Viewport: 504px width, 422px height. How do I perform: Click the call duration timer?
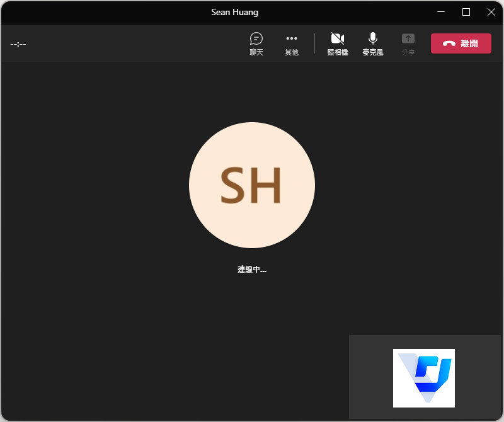[x=18, y=44]
